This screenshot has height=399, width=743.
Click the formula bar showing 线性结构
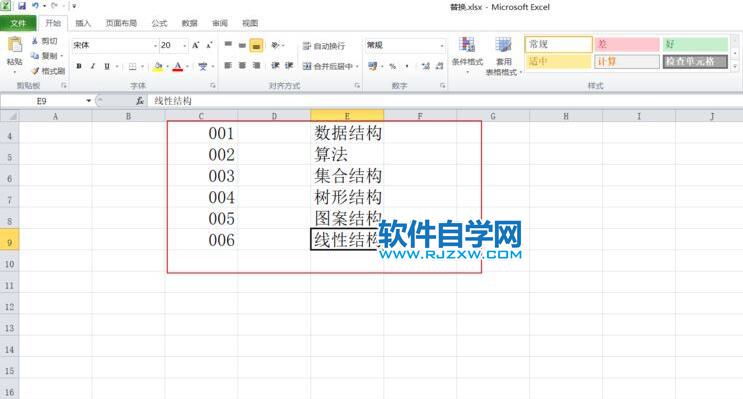(x=444, y=100)
